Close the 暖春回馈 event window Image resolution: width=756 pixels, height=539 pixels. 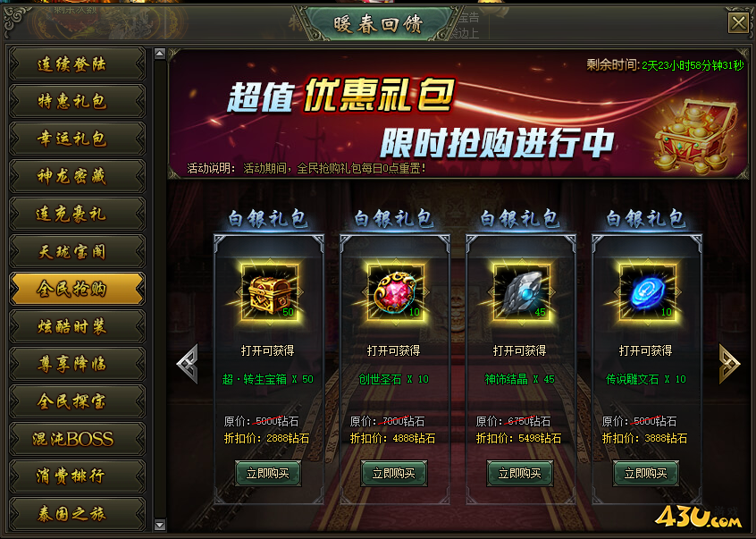pos(738,22)
